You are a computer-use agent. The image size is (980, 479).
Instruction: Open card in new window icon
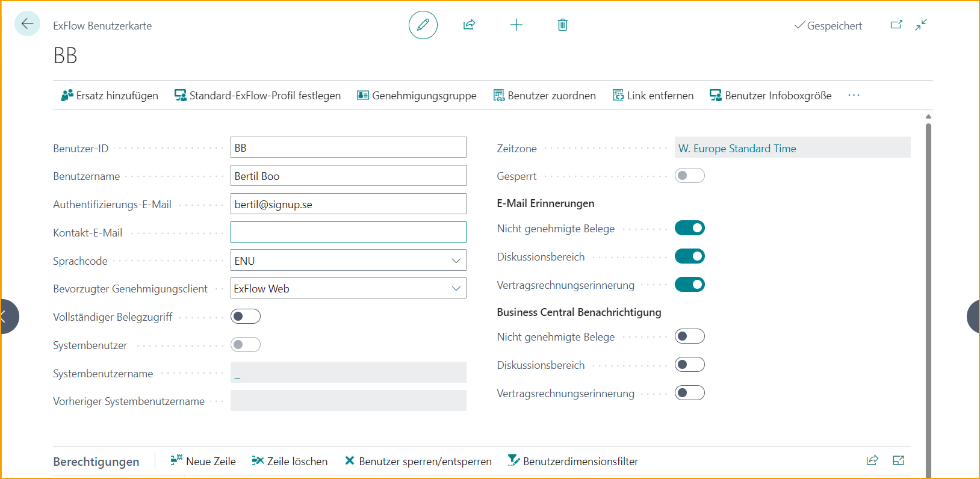point(896,25)
